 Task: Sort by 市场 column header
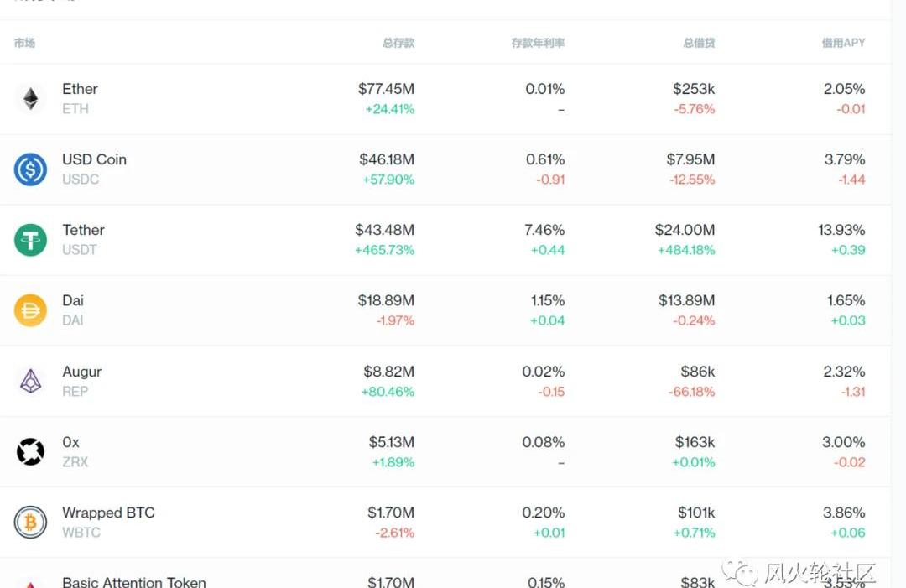pyautogui.click(x=24, y=43)
